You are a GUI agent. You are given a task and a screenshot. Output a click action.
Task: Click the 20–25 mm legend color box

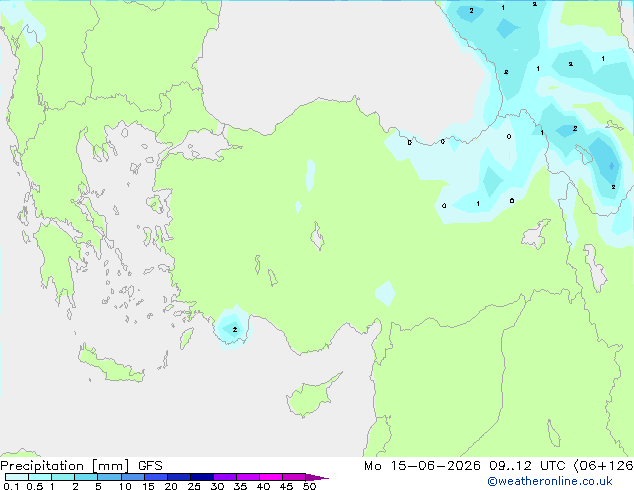pos(179,477)
